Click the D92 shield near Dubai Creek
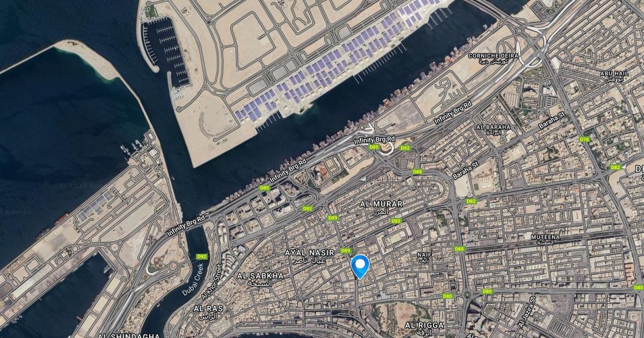Image resolution: width=644 pixels, height=338 pixels. 202,256
